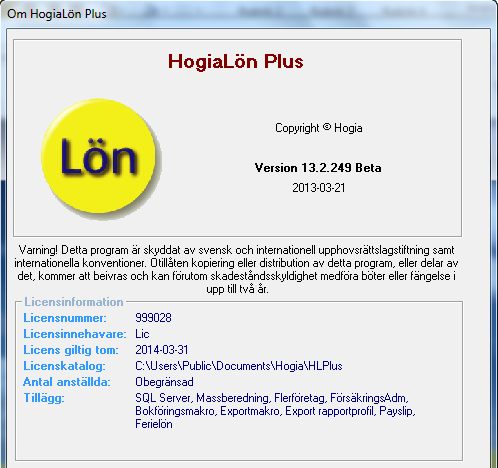
Task: Click add-ons list starting 'SQL Server, Massberedning'
Action: click(275, 411)
